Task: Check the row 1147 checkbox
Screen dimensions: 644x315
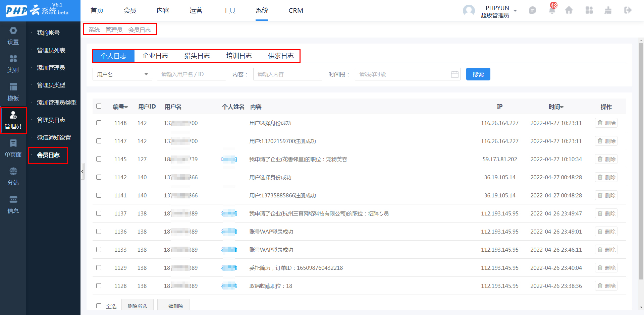Action: [x=99, y=141]
